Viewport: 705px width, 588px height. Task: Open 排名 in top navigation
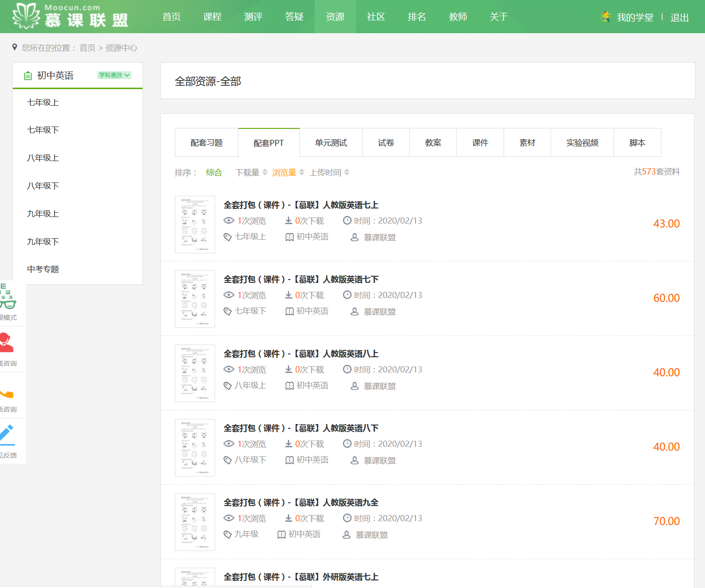417,17
